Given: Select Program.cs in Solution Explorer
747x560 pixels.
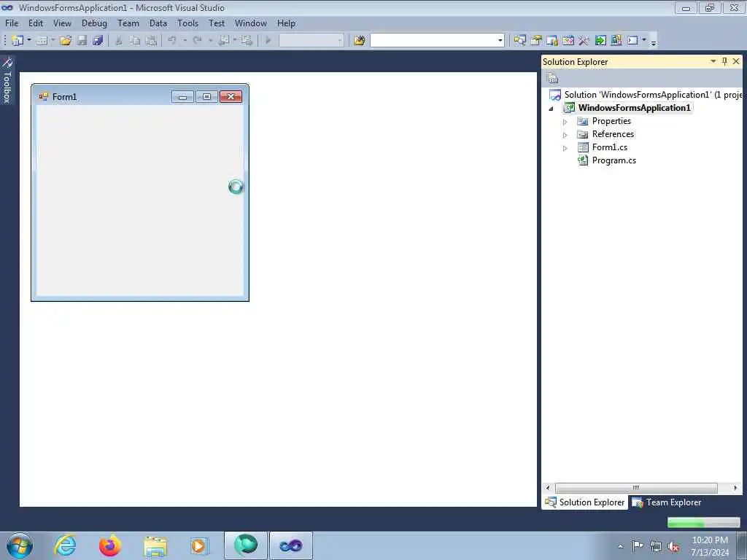Looking at the screenshot, I should [614, 160].
